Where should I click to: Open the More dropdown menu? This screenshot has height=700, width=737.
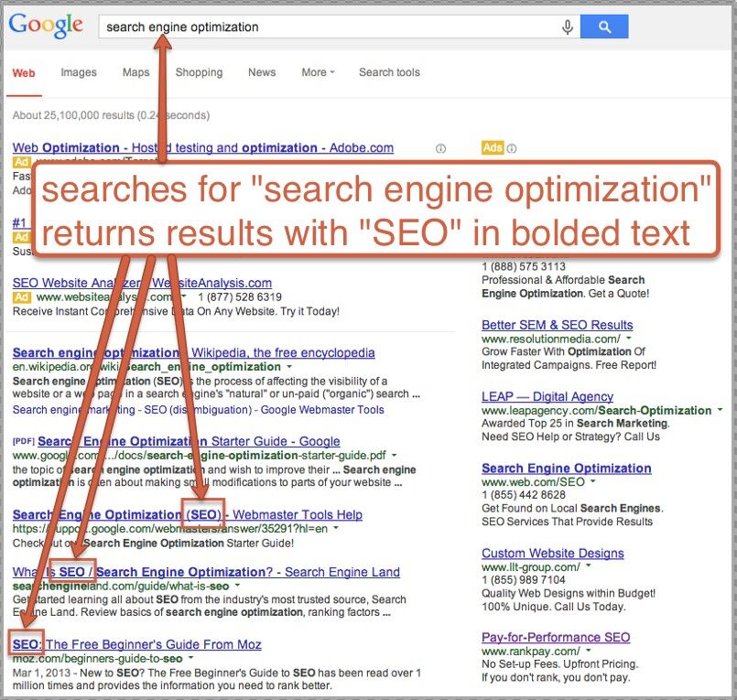(x=318, y=72)
